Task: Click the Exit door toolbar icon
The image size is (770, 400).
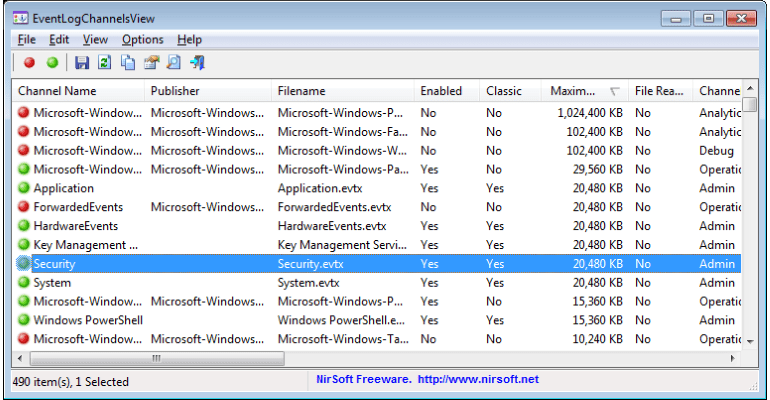Action: coord(197,63)
